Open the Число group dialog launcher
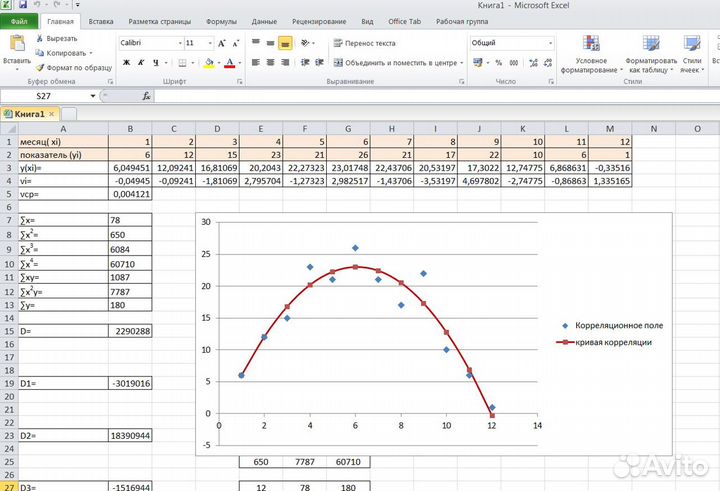This screenshot has height=491, width=720. (551, 81)
